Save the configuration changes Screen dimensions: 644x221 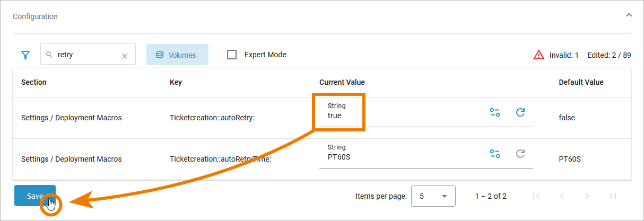pos(34,196)
